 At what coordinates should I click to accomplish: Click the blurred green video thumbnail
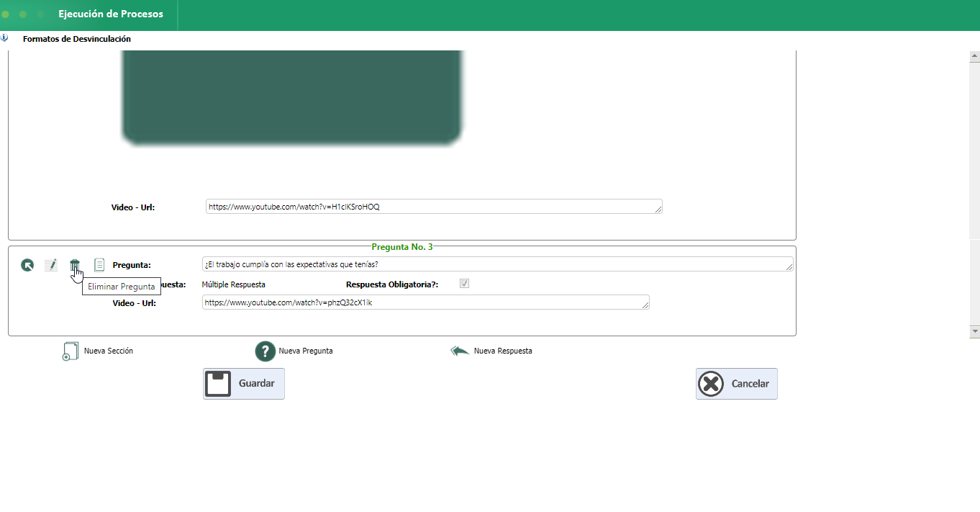point(291,97)
